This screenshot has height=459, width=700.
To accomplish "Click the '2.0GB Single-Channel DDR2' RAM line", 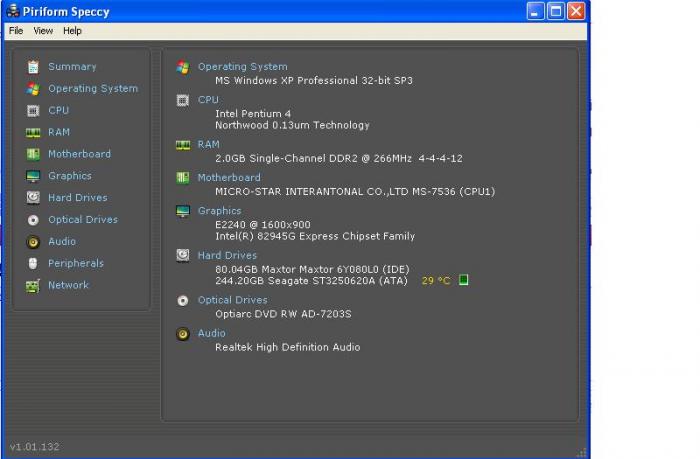I will click(339, 159).
